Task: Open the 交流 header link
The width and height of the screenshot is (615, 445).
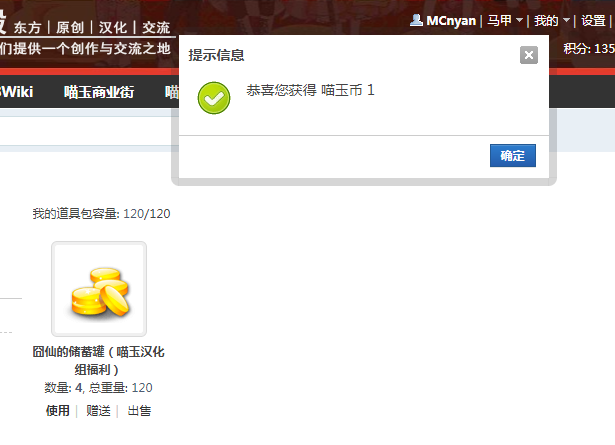Action: 156,27
